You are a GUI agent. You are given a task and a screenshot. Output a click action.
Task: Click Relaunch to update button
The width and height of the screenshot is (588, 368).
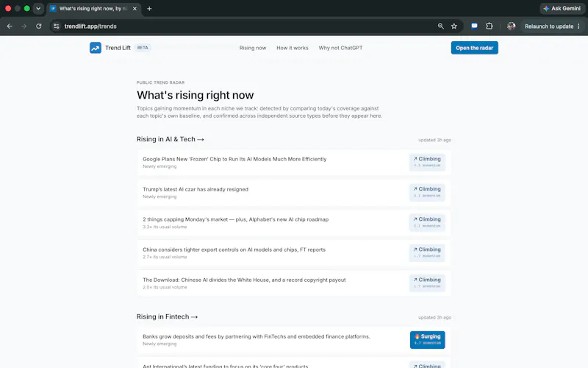click(x=549, y=26)
